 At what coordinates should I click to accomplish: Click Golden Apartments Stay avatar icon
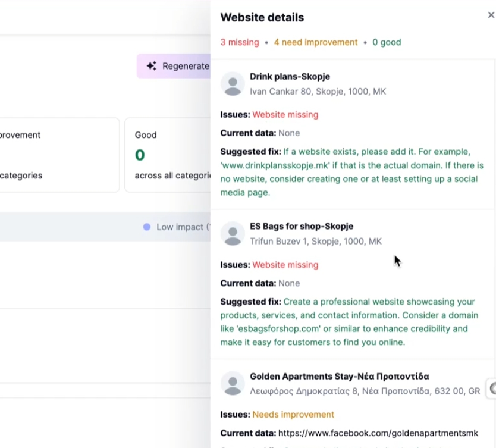tap(233, 384)
